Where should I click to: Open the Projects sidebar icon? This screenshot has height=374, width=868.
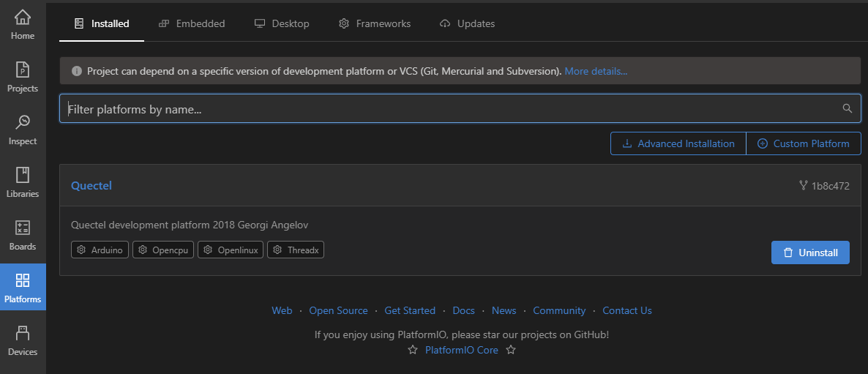(x=23, y=77)
